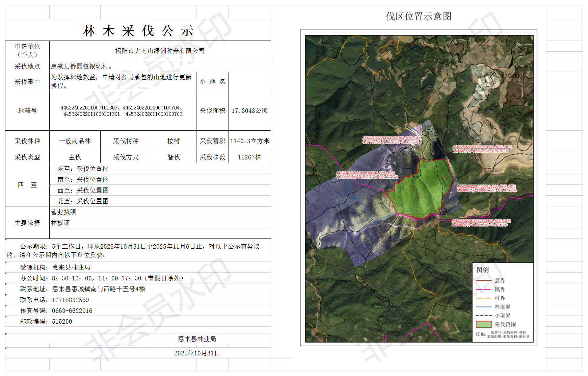Select the 桉树 tree species cell
This screenshot has height=376, width=588.
[173, 141]
